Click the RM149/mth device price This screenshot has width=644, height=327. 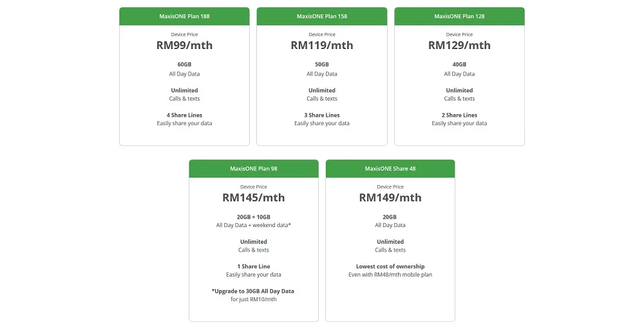tap(390, 197)
